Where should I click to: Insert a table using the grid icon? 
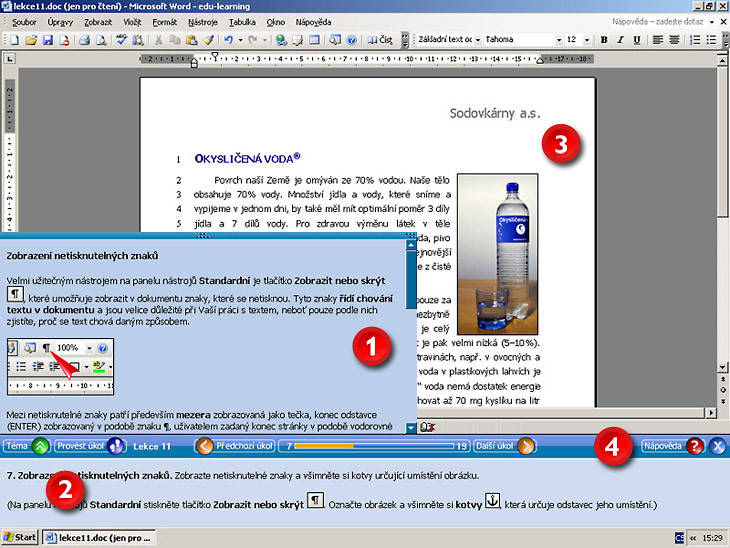314,40
